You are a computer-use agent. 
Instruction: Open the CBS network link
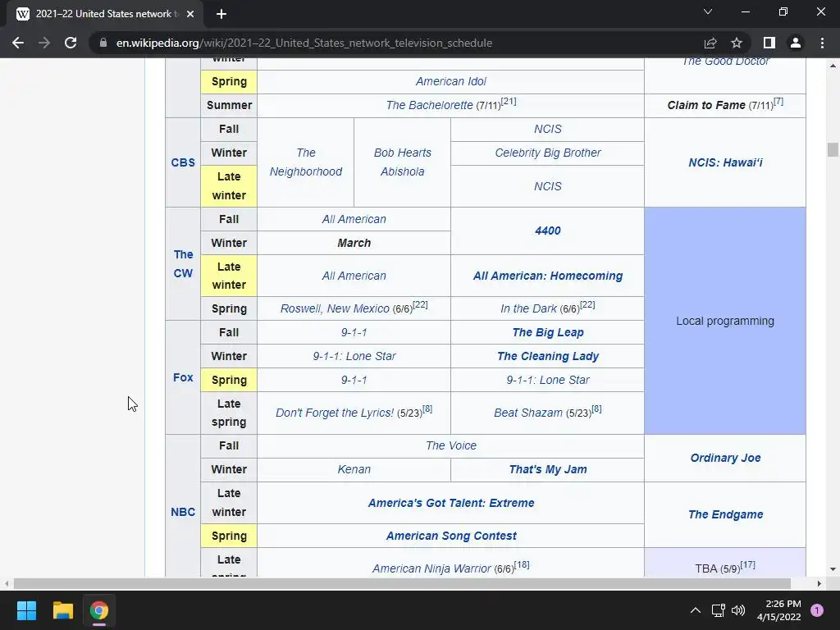click(x=183, y=162)
